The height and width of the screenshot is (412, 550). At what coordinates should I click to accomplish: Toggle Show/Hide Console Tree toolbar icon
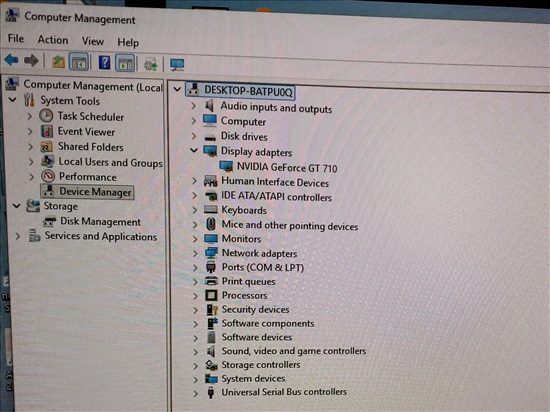(78, 62)
